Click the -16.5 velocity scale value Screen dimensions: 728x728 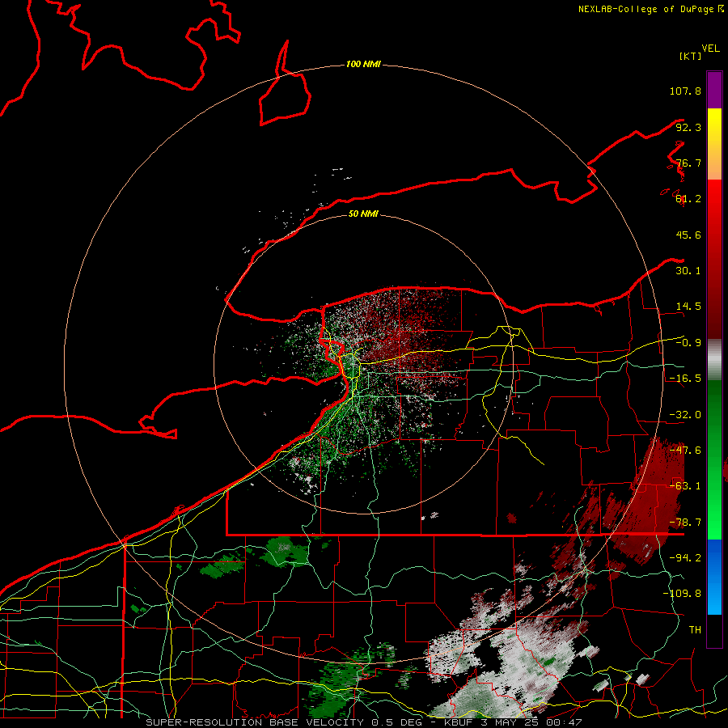click(685, 379)
